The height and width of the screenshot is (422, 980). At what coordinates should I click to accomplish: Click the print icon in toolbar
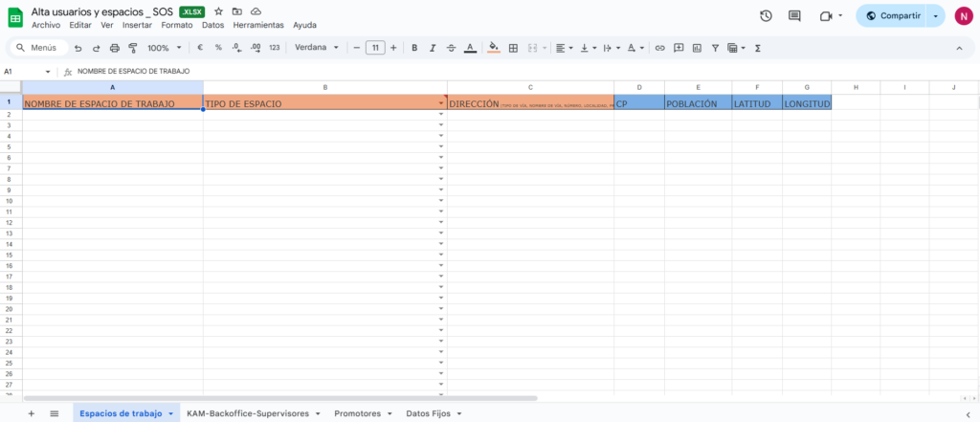point(115,48)
